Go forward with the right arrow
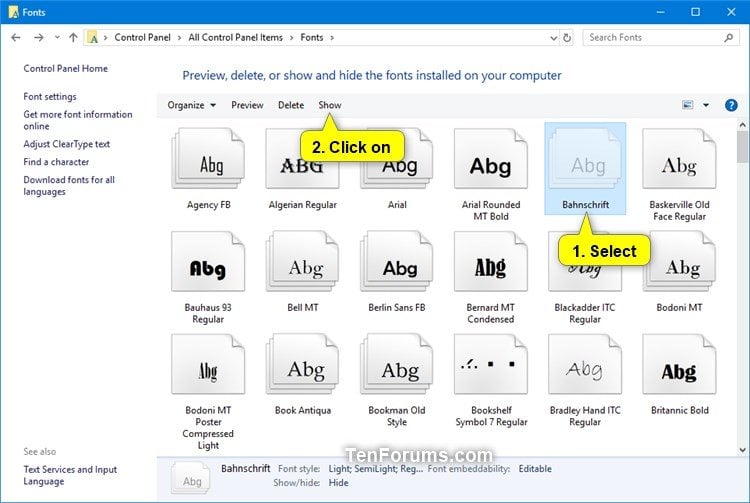750x503 pixels. click(39, 37)
